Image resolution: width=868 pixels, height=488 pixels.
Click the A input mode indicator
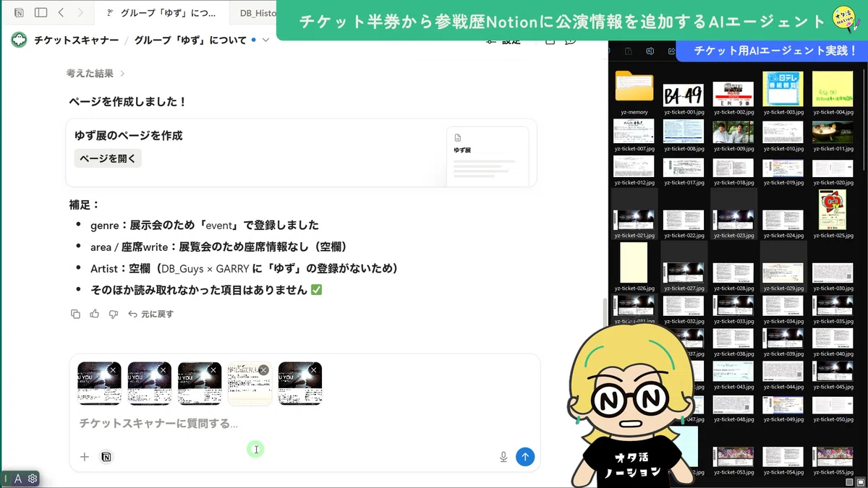(18, 479)
